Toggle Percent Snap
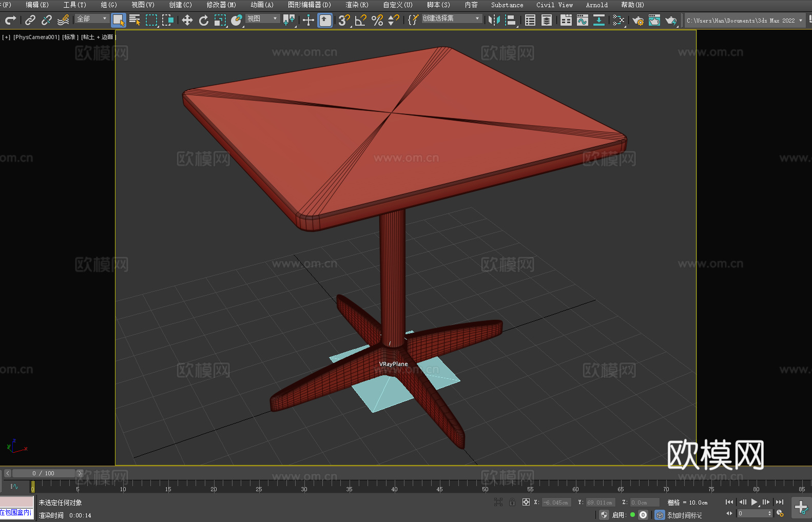 coord(377,20)
